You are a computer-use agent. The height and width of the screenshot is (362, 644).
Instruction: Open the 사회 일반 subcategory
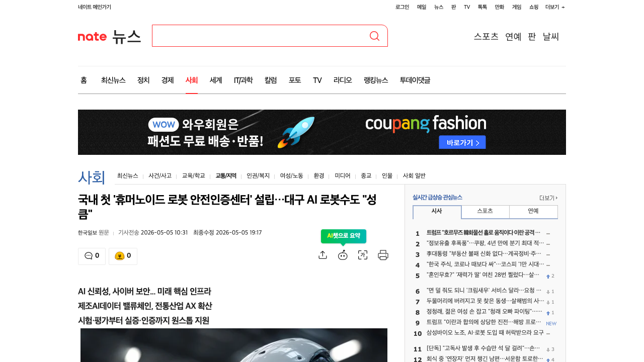click(414, 175)
